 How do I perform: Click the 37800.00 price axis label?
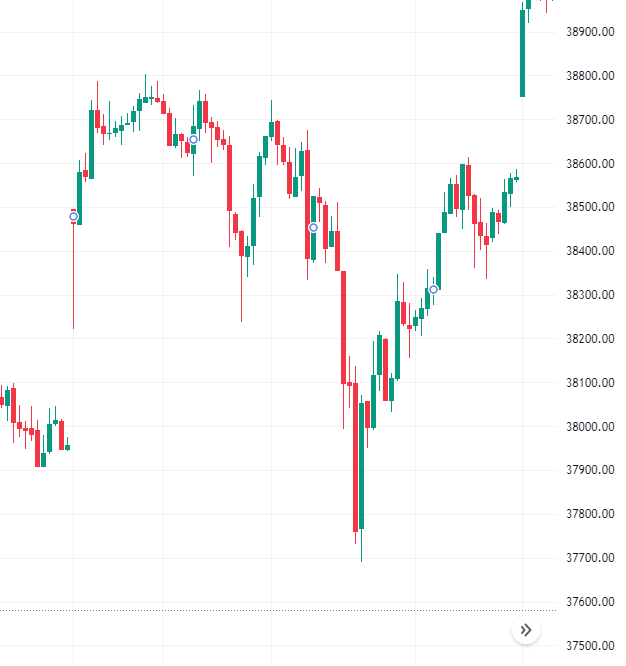[589, 514]
